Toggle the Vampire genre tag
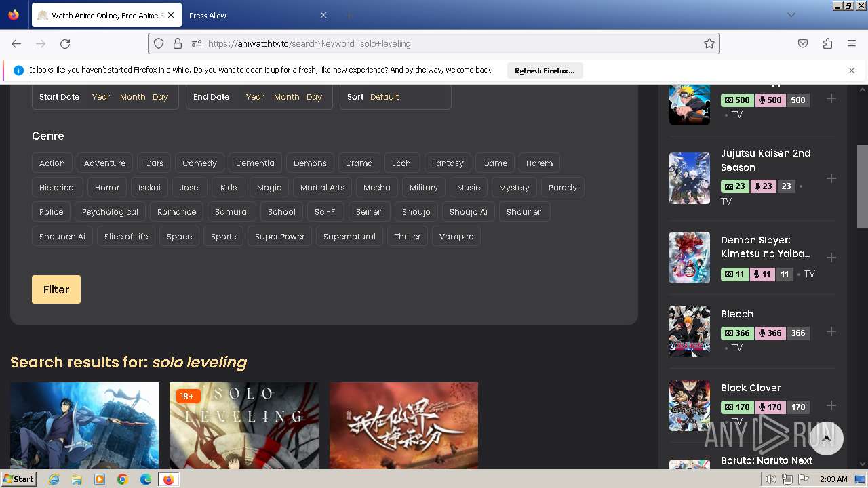 456,237
